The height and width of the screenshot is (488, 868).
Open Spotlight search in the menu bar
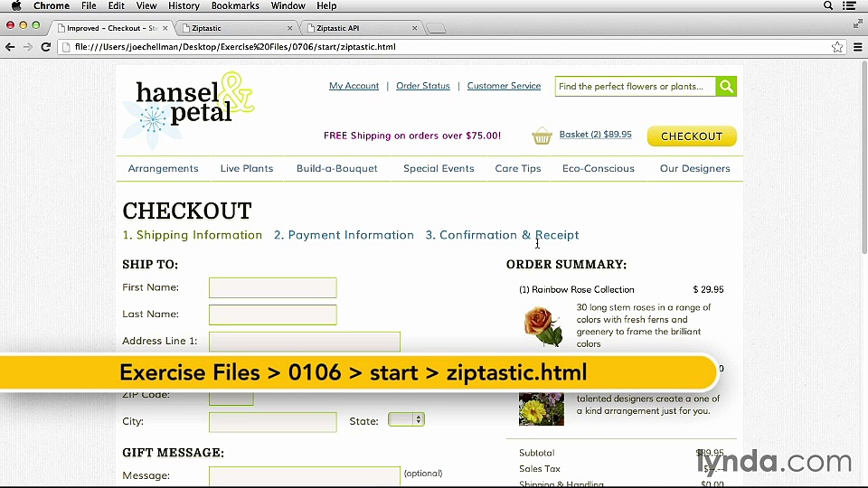tap(828, 5)
